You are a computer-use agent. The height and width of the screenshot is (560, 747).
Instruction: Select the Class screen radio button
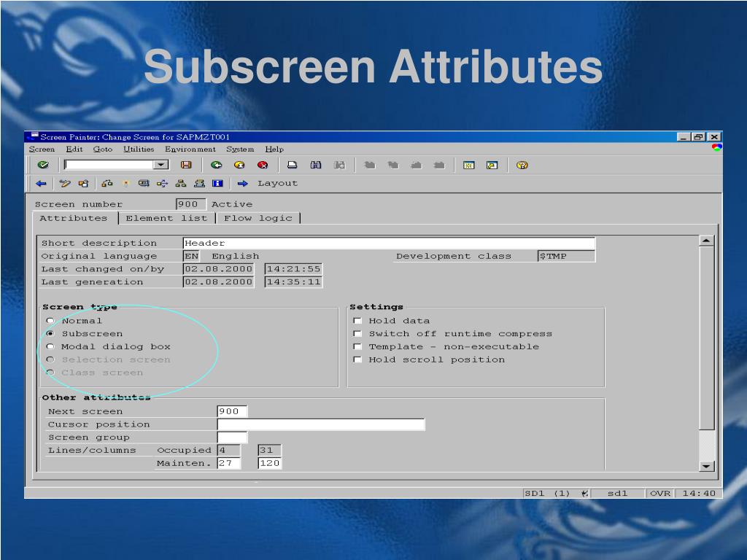tap(50, 373)
